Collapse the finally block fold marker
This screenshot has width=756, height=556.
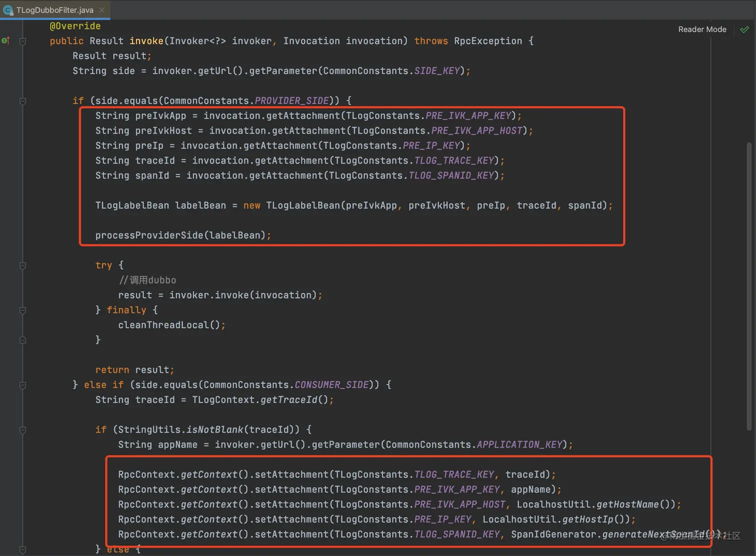(22, 310)
